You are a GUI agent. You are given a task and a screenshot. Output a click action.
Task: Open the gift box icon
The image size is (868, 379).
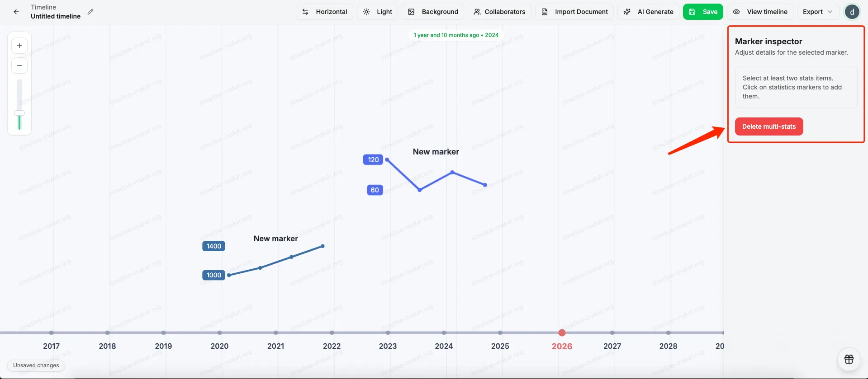pos(849,359)
